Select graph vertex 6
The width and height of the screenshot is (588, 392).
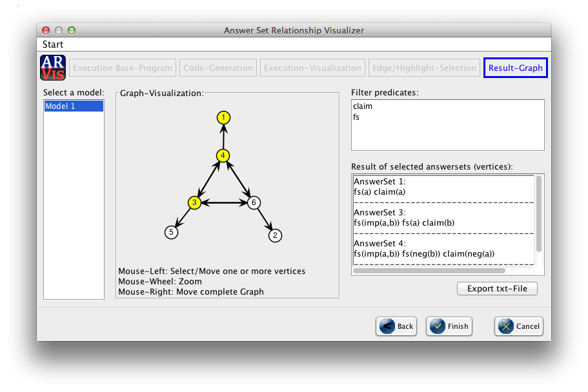pos(254,202)
